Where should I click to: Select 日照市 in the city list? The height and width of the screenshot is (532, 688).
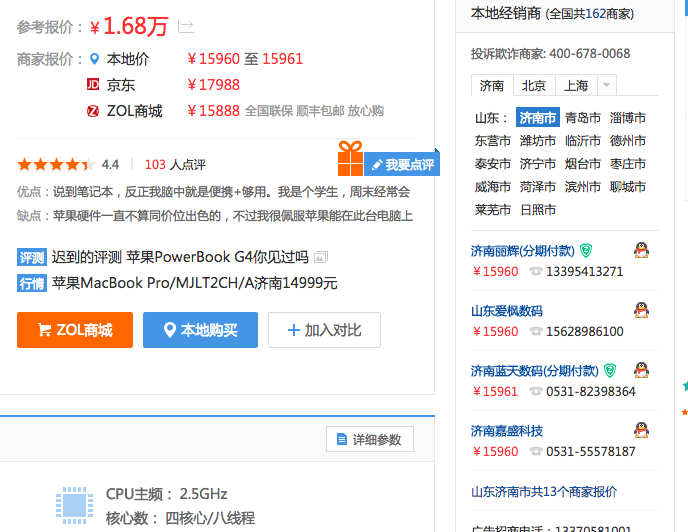pyautogui.click(x=538, y=210)
